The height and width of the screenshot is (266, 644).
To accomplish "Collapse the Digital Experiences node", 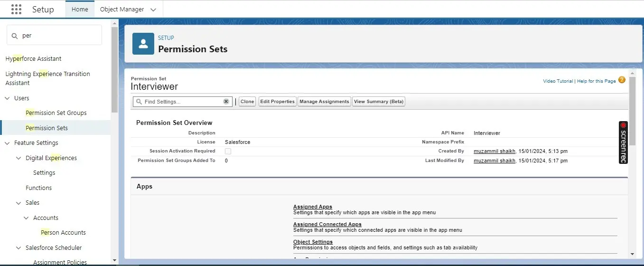I will tap(19, 158).
